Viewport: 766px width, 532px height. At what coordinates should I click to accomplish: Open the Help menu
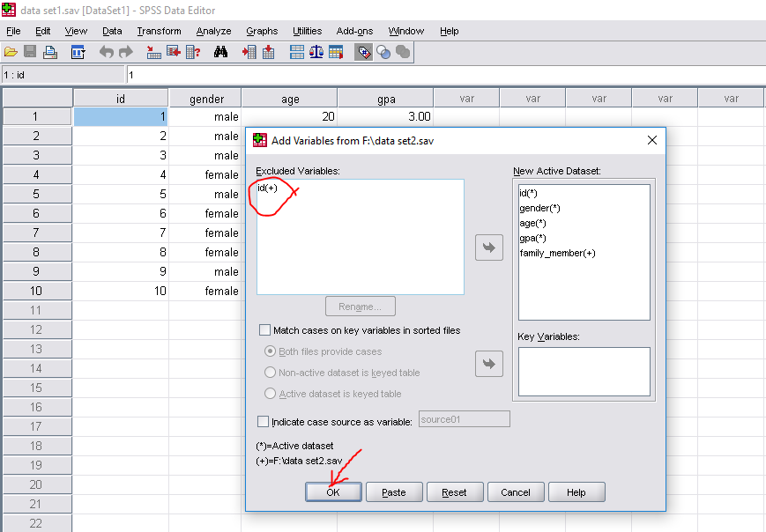click(x=449, y=31)
